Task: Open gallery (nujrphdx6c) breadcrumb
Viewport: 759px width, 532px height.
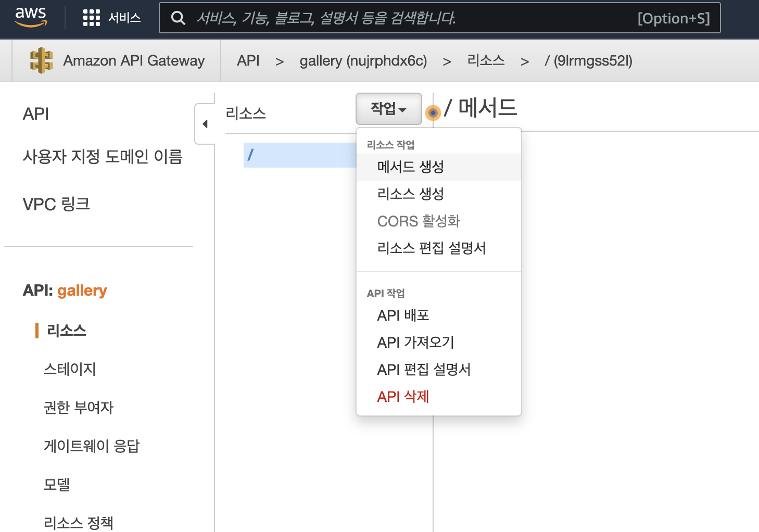Action: [363, 61]
